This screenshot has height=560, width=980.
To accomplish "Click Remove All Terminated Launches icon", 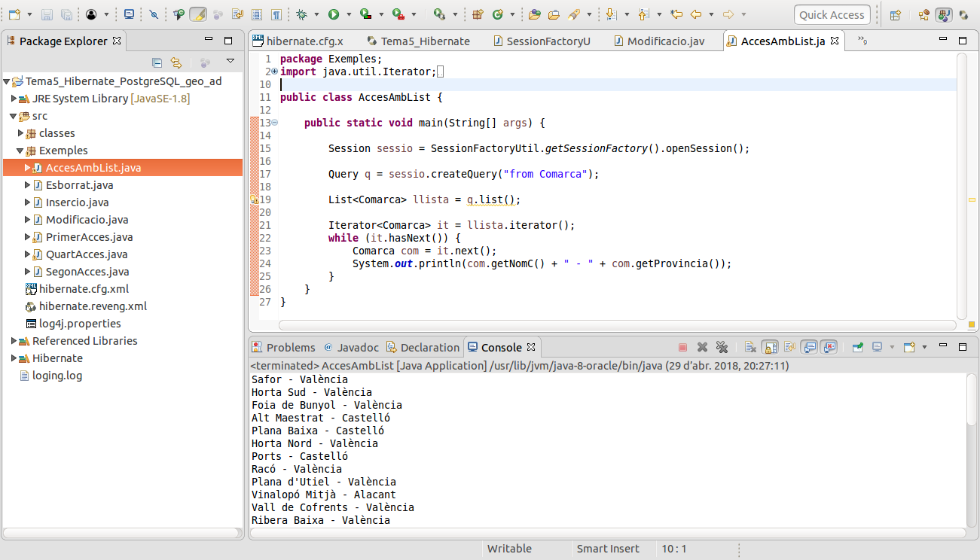I will pyautogui.click(x=722, y=347).
